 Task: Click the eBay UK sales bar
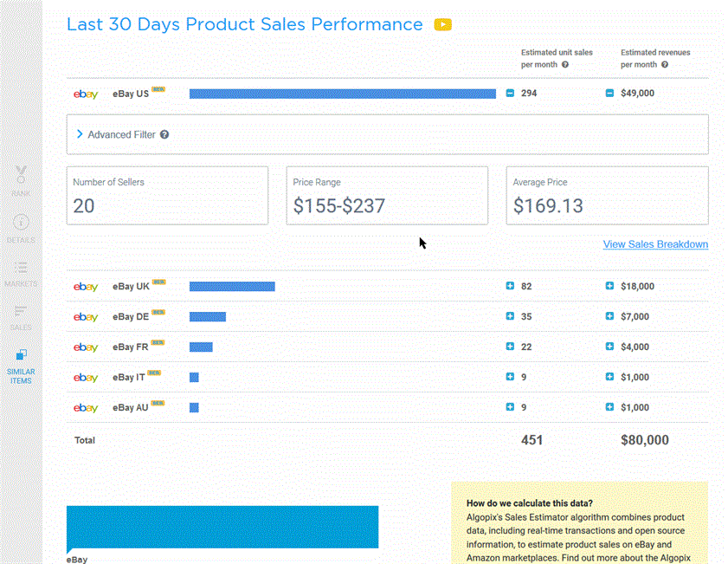[x=232, y=286]
